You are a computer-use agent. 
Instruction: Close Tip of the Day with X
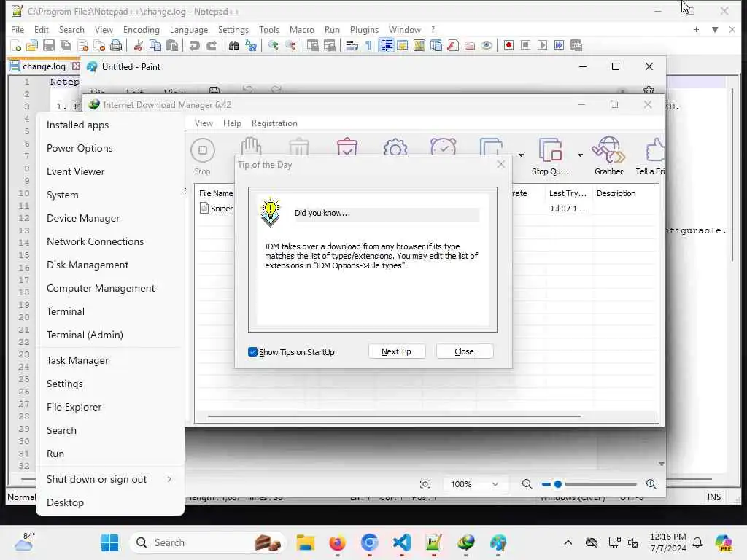click(x=500, y=164)
